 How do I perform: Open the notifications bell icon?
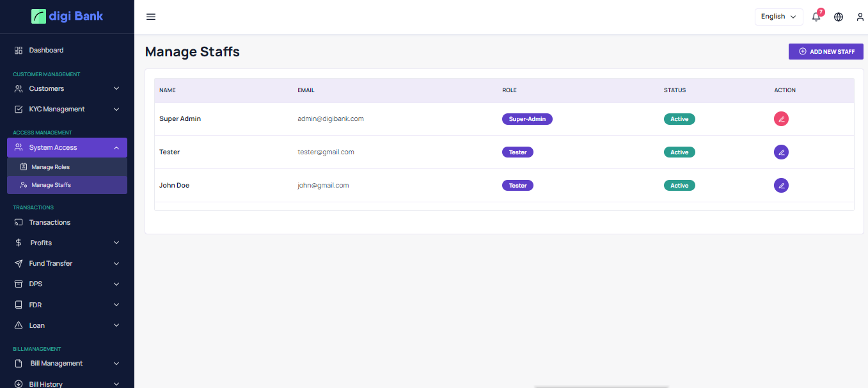point(816,17)
